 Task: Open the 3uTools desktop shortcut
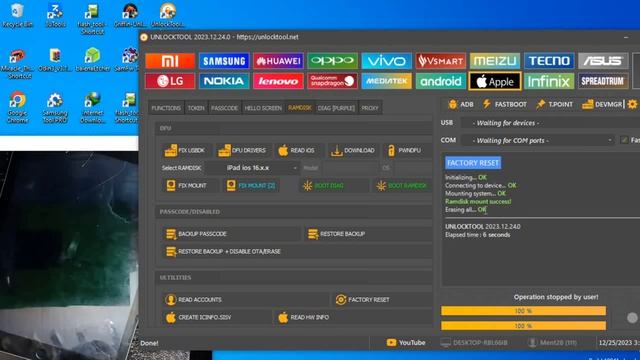(55, 16)
